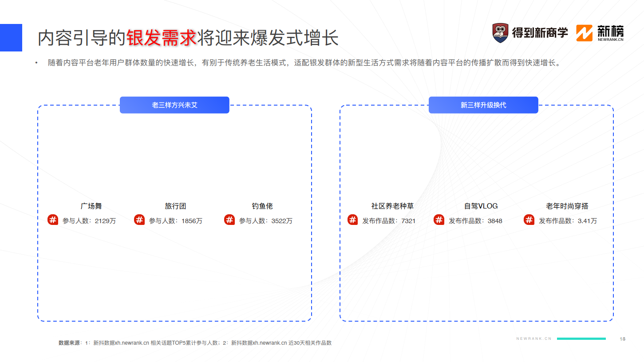
Task: Click the hashtag icon beside 自驾VLOG 发布作品数
Action: click(x=439, y=220)
